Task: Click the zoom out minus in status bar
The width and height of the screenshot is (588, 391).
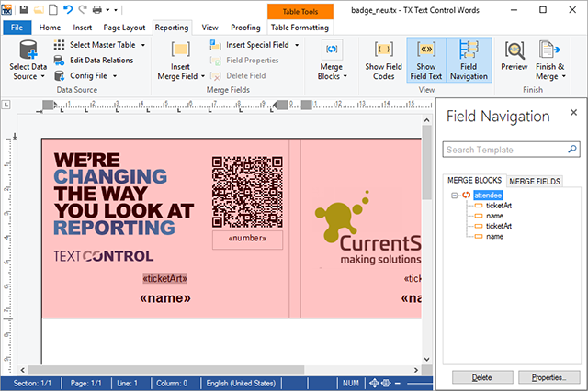Action: [x=398, y=383]
